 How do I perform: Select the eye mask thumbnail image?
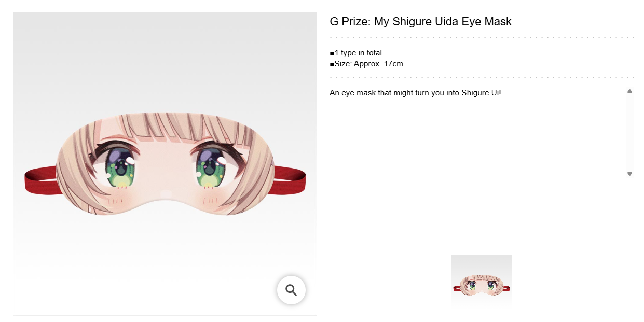481,282
